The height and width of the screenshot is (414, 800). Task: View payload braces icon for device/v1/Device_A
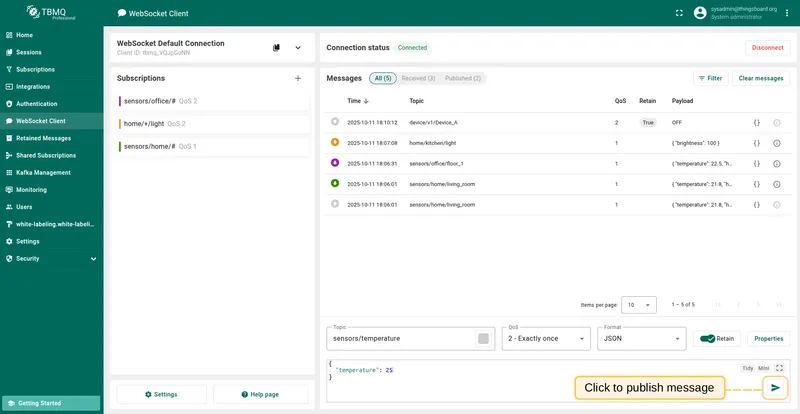coord(757,123)
